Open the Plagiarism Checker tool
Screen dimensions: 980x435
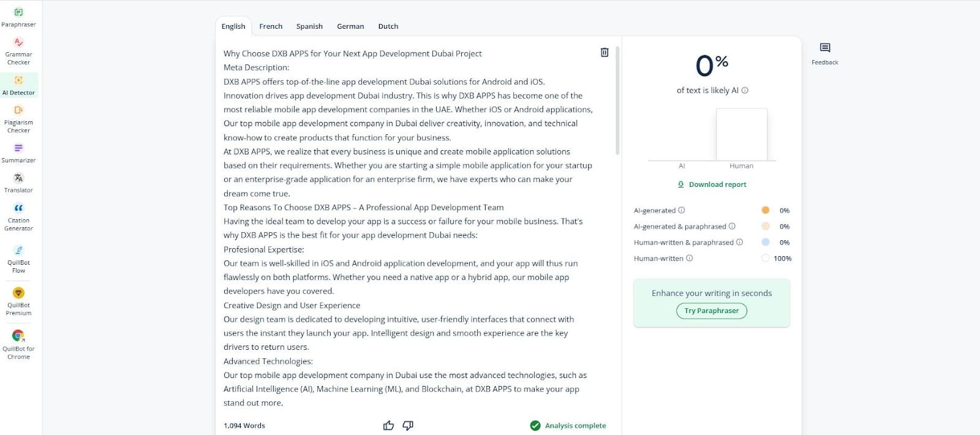tap(18, 118)
